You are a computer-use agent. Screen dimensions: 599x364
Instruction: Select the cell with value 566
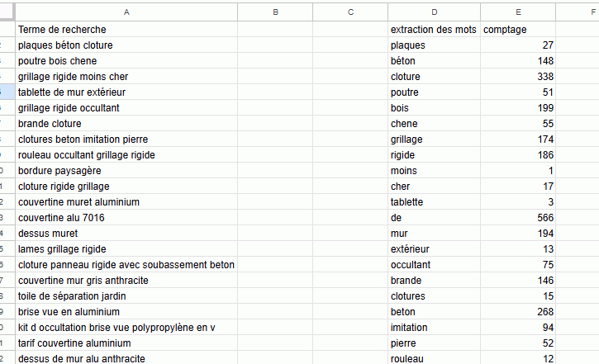pos(517,218)
